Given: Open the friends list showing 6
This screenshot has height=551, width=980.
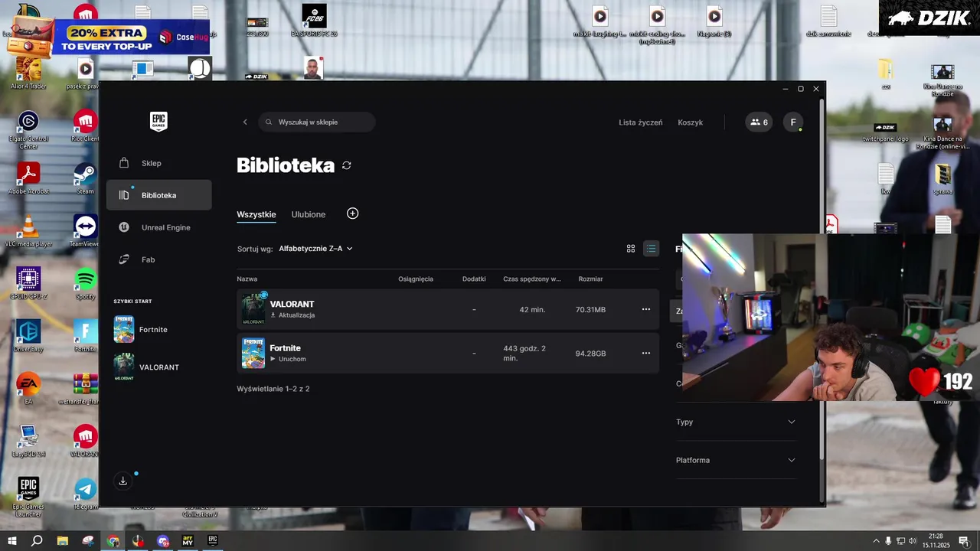Looking at the screenshot, I should point(759,122).
